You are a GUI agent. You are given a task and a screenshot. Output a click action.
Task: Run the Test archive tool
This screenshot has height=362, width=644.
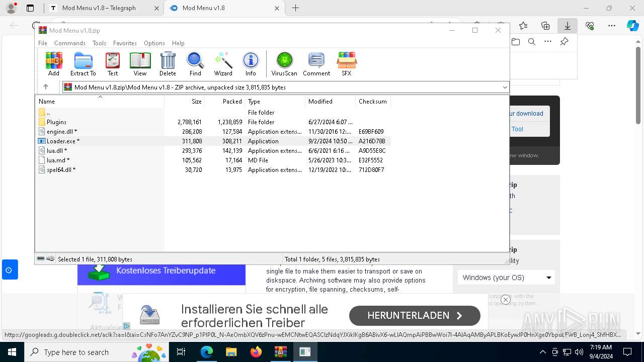click(x=113, y=64)
